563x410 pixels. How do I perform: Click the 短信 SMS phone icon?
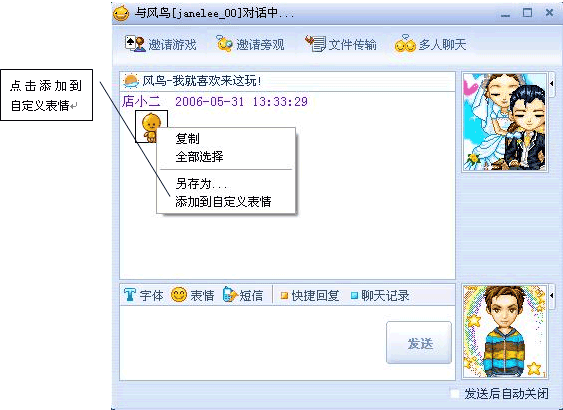[229, 295]
